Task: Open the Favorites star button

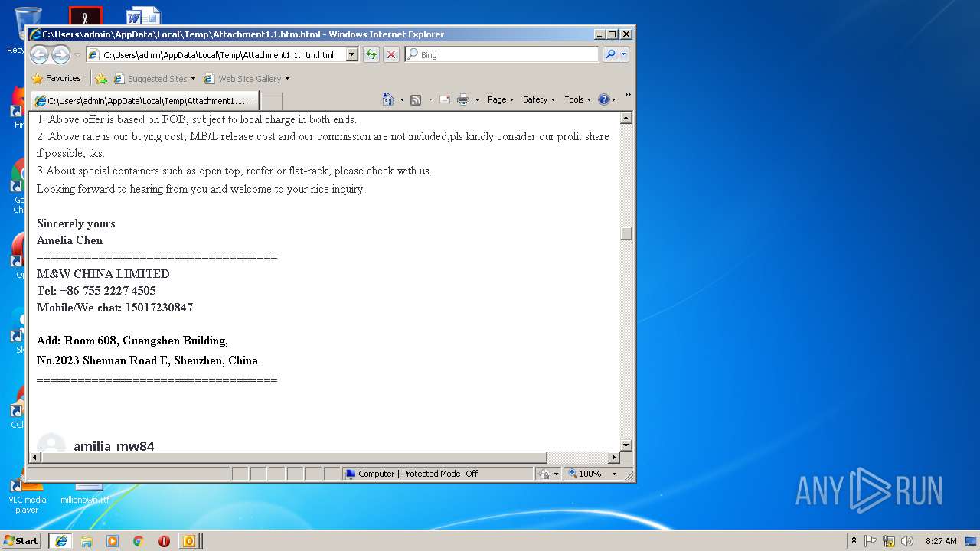Action: tap(56, 78)
